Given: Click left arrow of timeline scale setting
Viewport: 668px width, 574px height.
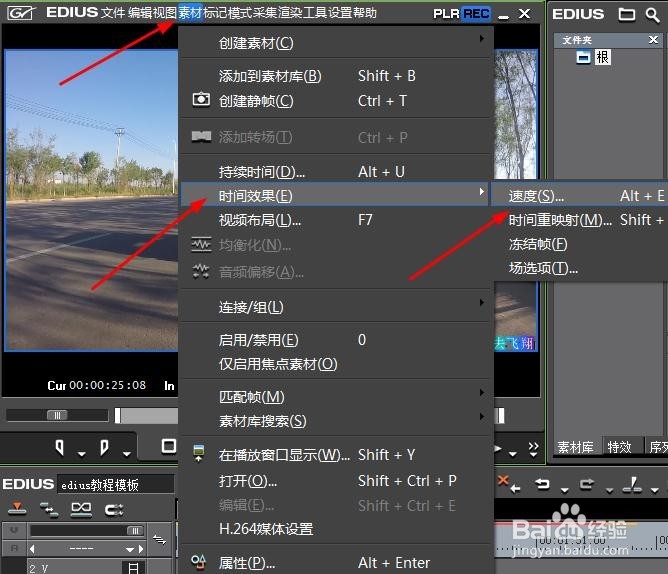Looking at the screenshot, I should (32, 549).
